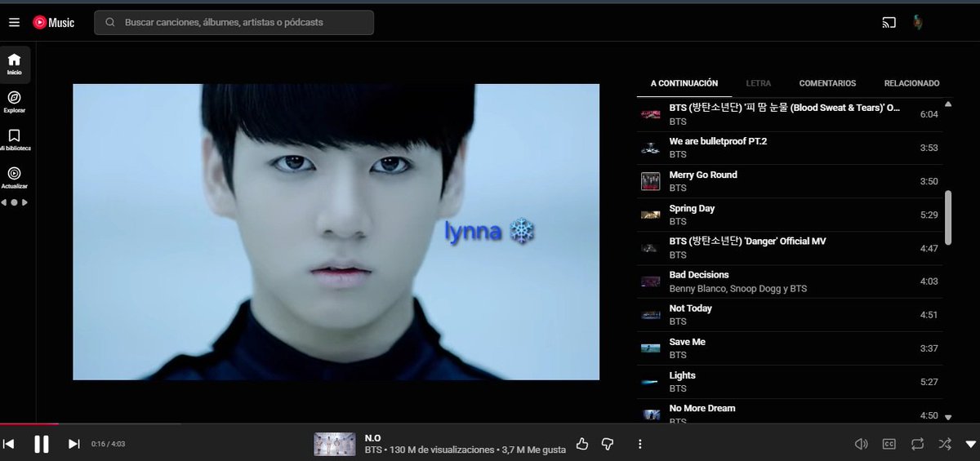The width and height of the screenshot is (980, 461).
Task: Pause the current song
Action: pos(41,444)
